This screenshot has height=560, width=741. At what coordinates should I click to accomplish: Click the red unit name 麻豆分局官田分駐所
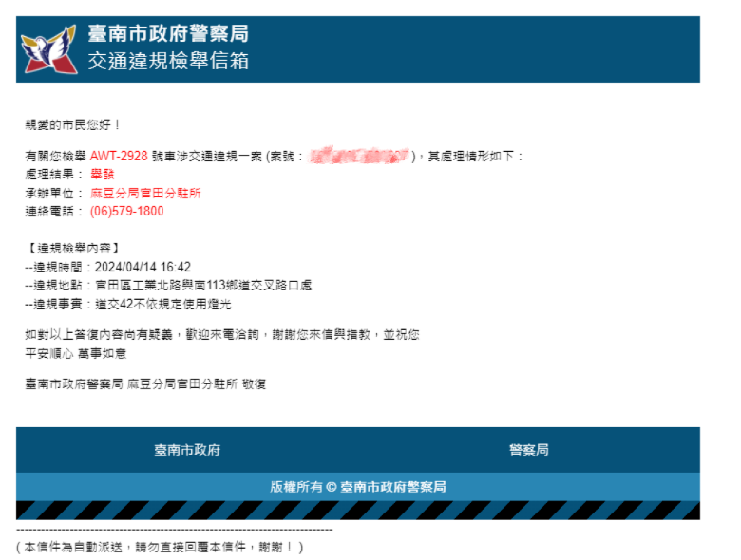(145, 193)
